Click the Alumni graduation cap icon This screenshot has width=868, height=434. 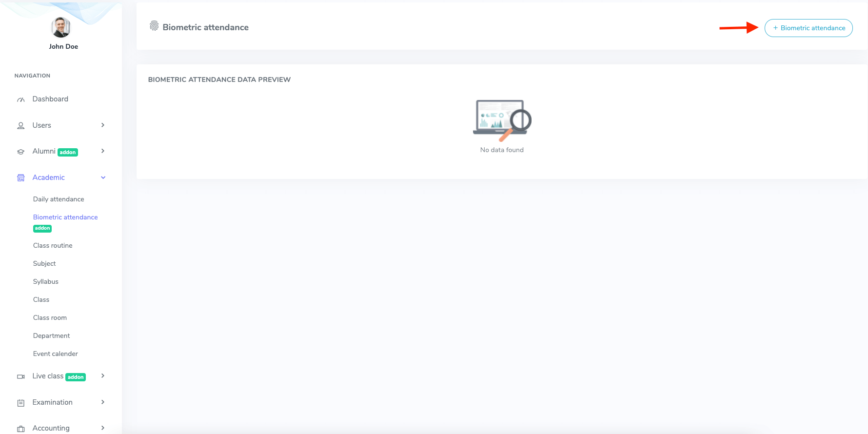click(21, 152)
